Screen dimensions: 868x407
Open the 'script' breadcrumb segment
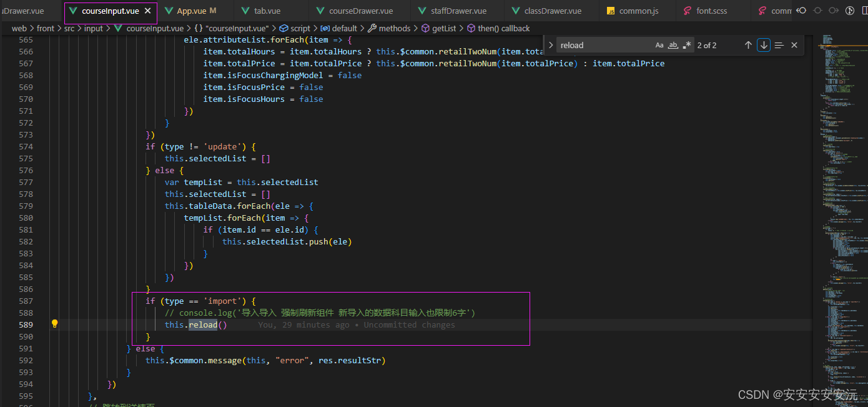(295, 28)
